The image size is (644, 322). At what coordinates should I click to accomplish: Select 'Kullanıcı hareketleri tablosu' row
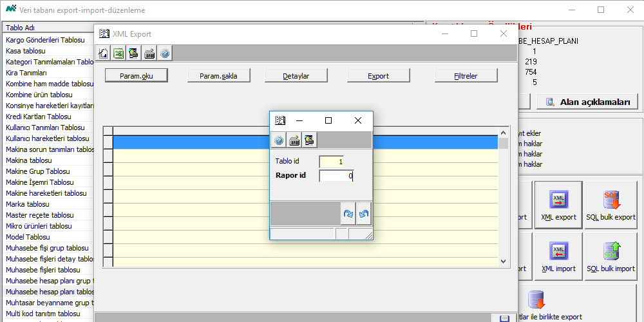(x=48, y=138)
